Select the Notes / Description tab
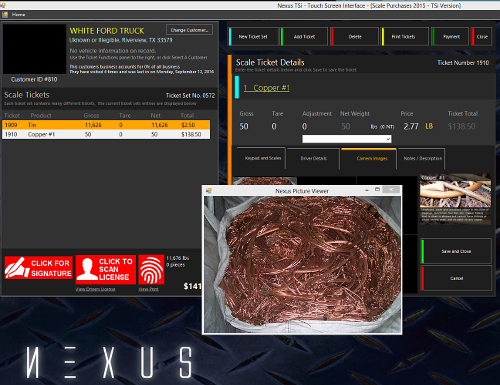 coord(422,158)
